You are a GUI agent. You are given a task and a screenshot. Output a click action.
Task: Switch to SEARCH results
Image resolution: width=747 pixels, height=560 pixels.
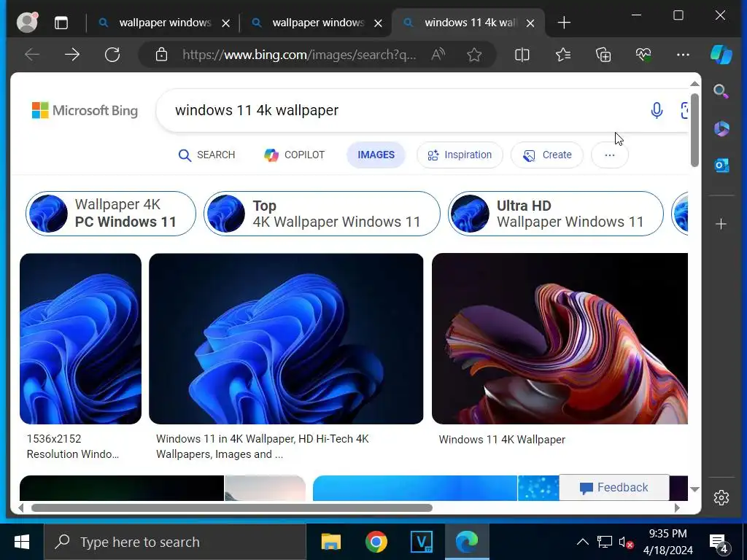pyautogui.click(x=206, y=155)
